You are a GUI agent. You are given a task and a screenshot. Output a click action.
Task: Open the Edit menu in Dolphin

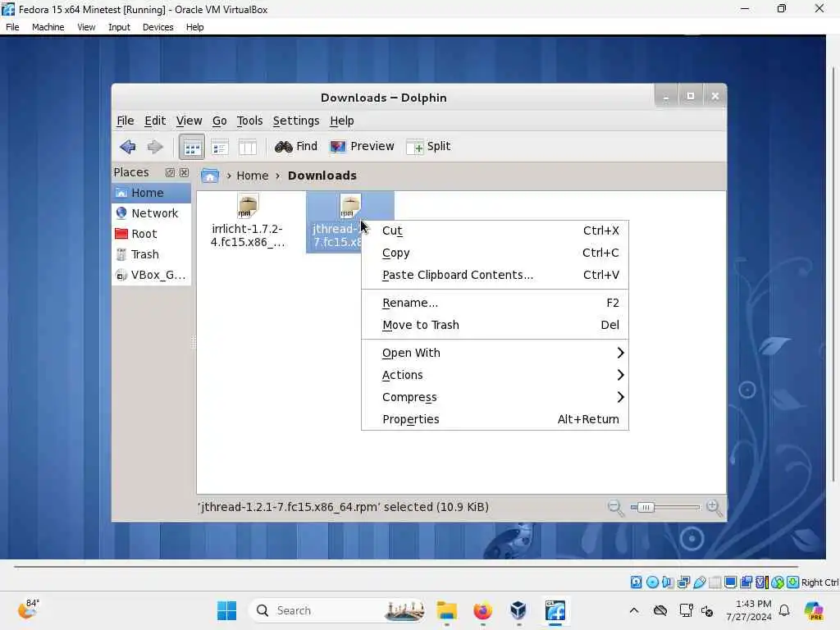155,121
